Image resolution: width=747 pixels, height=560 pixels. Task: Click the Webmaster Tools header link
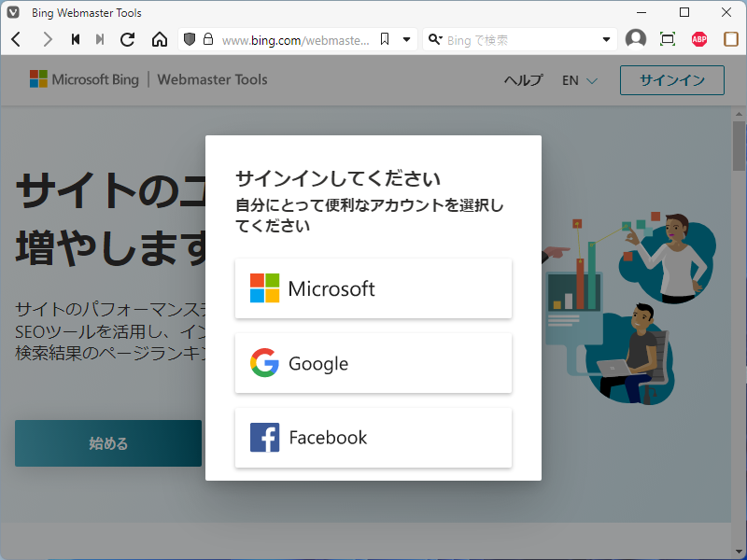pyautogui.click(x=212, y=79)
